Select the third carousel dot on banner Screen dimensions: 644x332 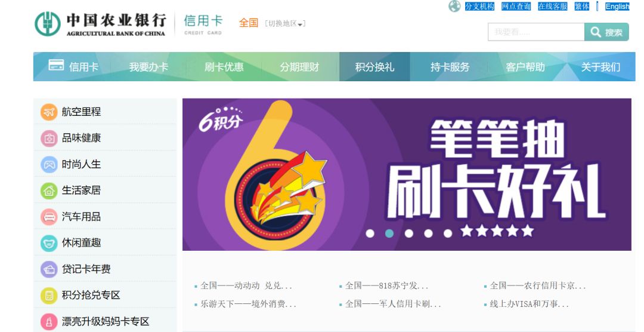point(409,233)
